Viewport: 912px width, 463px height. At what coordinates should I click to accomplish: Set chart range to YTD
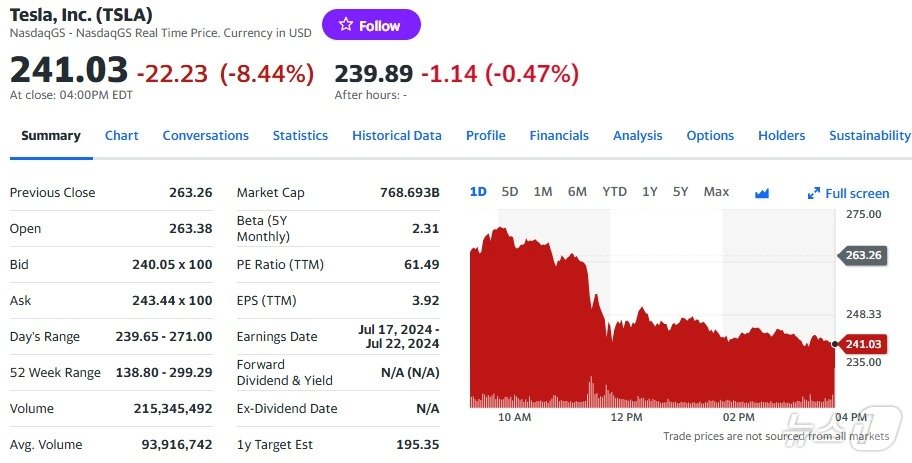point(614,192)
